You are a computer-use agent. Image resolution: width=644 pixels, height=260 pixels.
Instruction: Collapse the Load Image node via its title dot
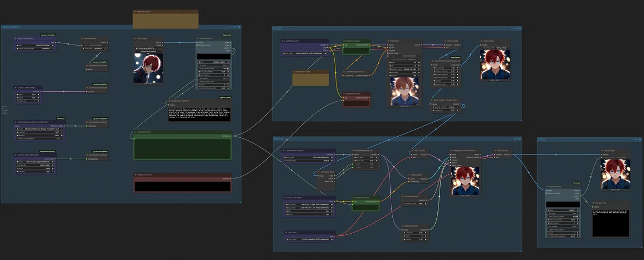click(135, 39)
